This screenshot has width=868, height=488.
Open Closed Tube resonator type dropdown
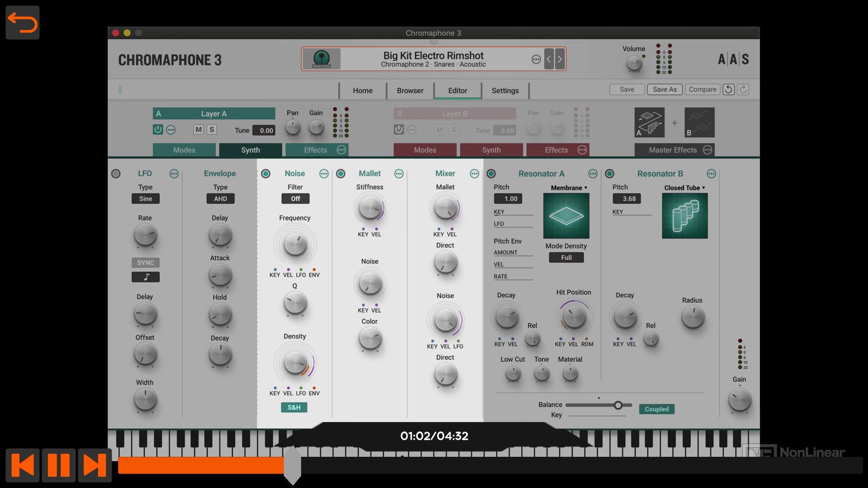684,188
